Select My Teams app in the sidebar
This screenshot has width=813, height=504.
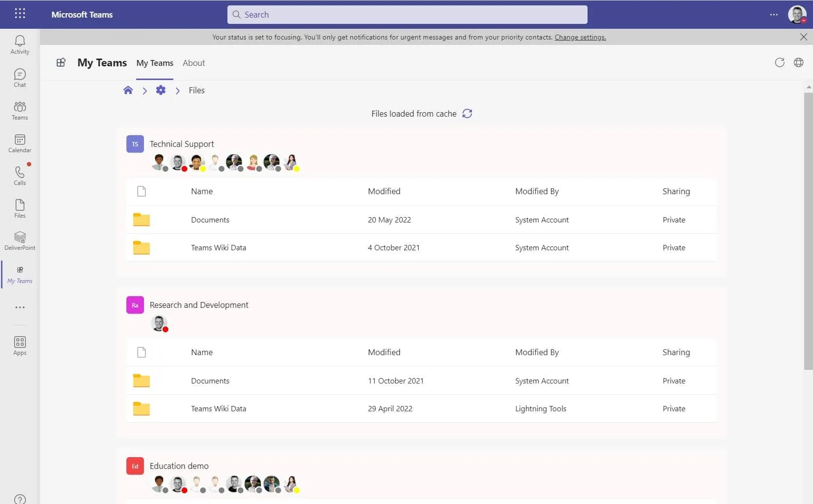[20, 275]
